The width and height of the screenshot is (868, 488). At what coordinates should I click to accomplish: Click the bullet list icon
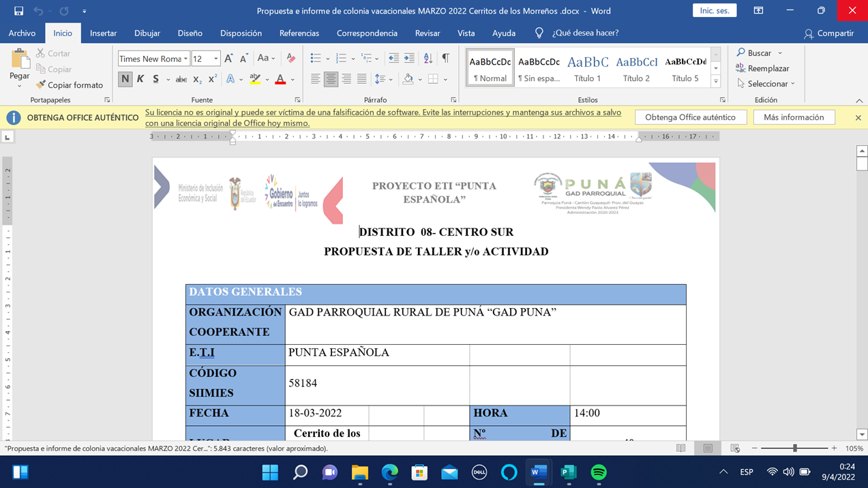[x=315, y=59]
